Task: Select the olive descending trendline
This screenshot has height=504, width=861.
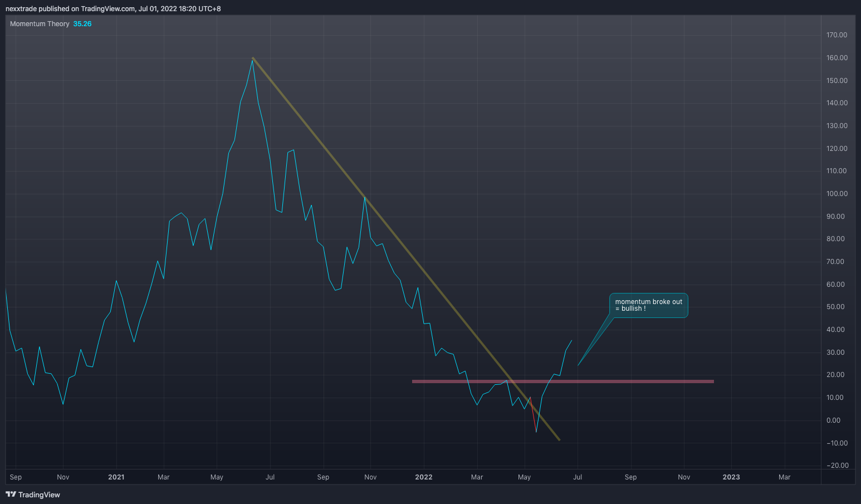Action: (406, 249)
